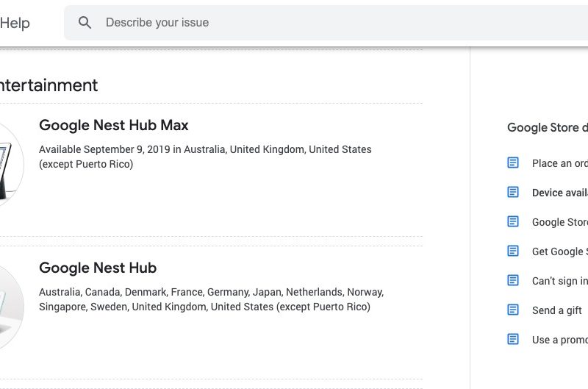Click article icon beside 'Can't sign in'
The width and height of the screenshot is (588, 389).
(513, 280)
